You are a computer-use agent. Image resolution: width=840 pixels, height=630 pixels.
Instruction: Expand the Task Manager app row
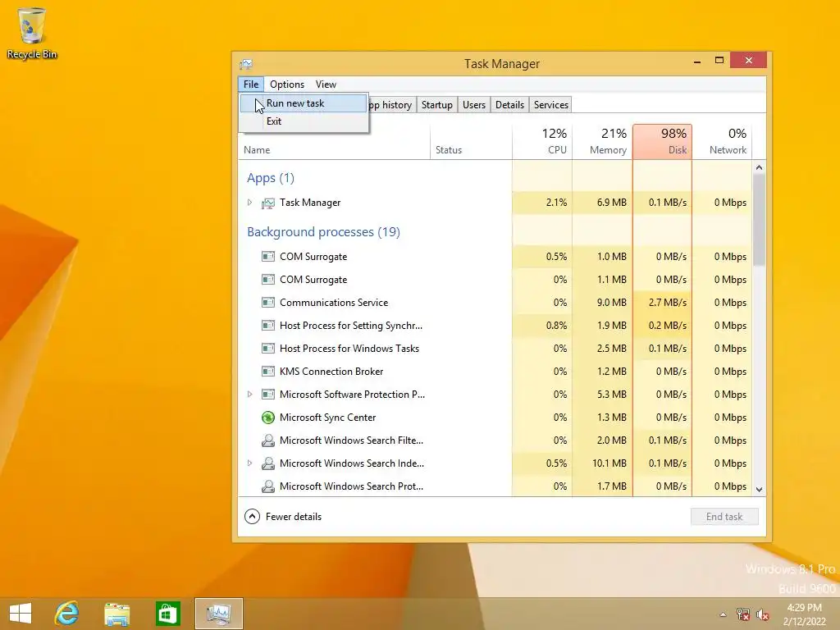tap(249, 203)
